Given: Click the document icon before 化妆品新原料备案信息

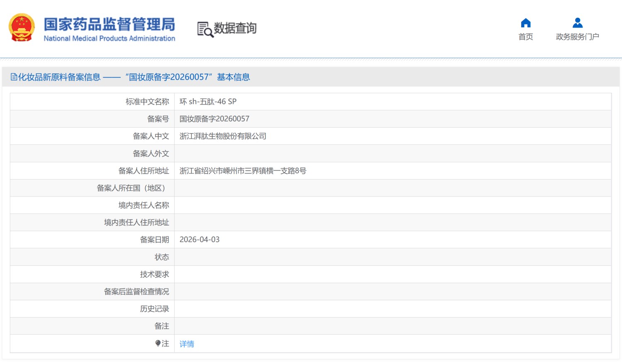Looking at the screenshot, I should tap(14, 77).
